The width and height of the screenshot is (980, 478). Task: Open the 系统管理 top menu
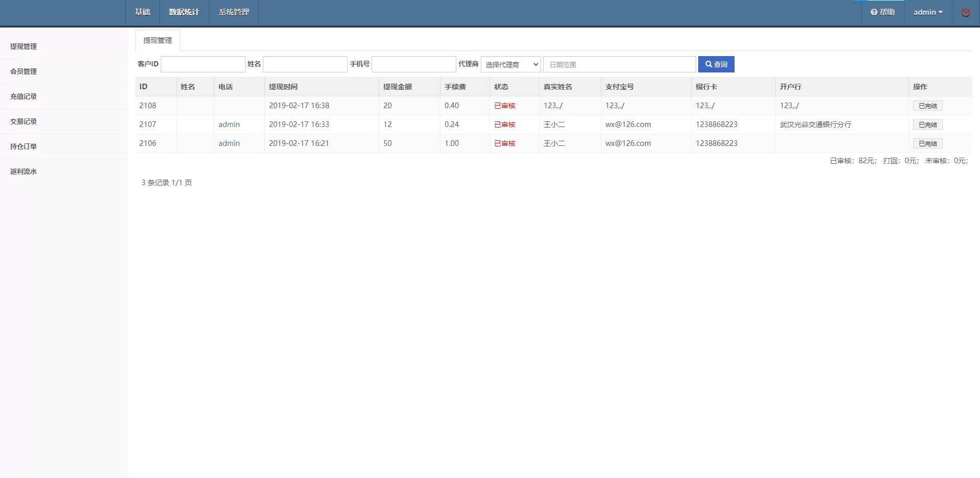coord(233,12)
